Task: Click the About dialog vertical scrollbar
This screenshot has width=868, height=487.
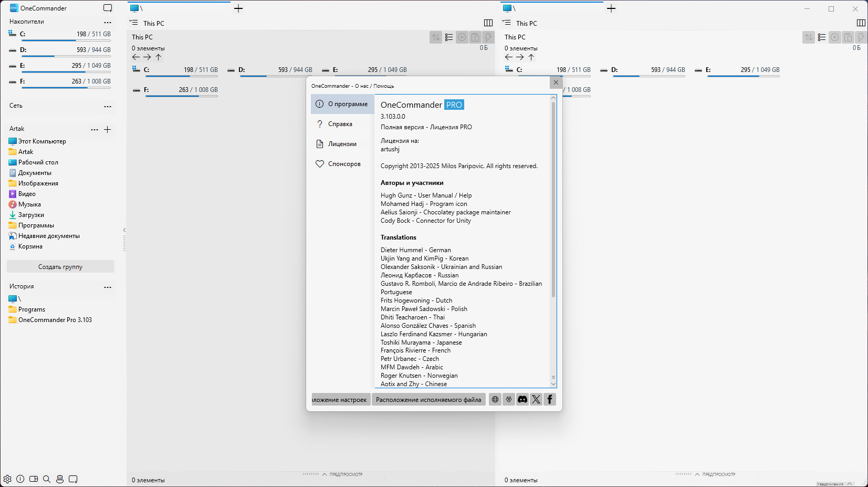Action: pyautogui.click(x=553, y=200)
